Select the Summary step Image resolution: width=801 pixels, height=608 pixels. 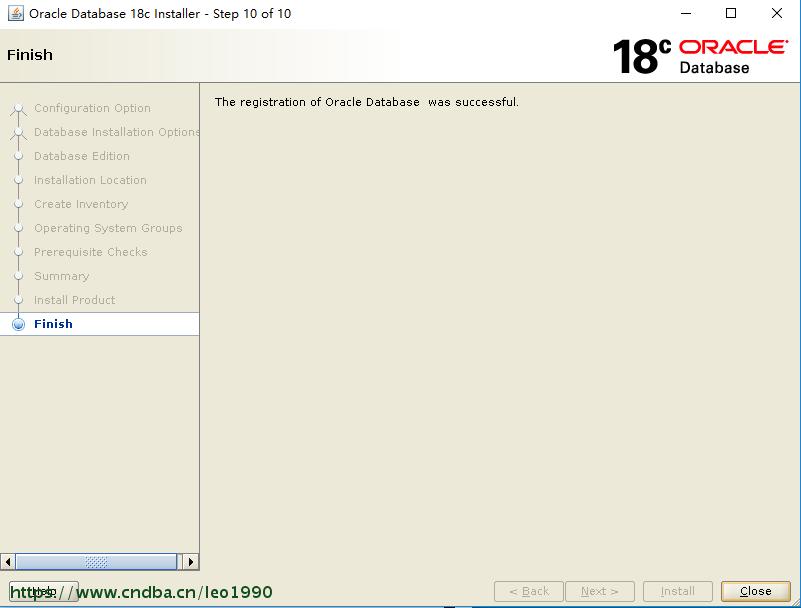[x=61, y=276]
